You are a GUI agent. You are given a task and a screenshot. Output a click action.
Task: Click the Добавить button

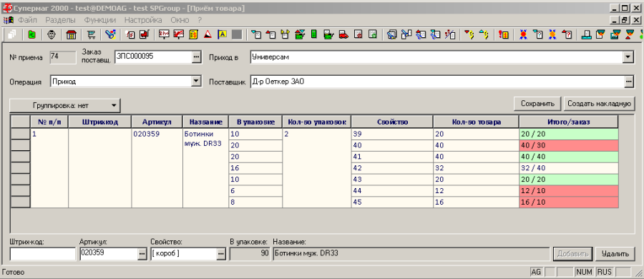click(573, 254)
